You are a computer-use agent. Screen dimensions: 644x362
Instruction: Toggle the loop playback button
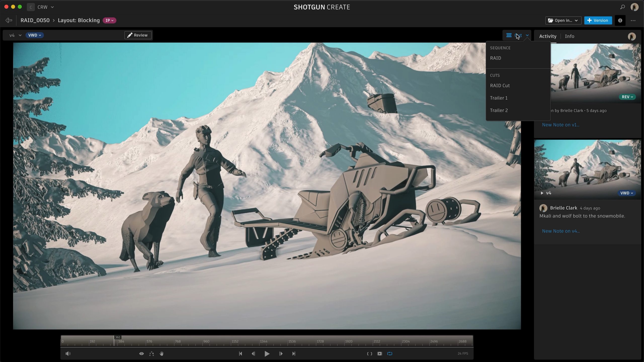pyautogui.click(x=390, y=353)
